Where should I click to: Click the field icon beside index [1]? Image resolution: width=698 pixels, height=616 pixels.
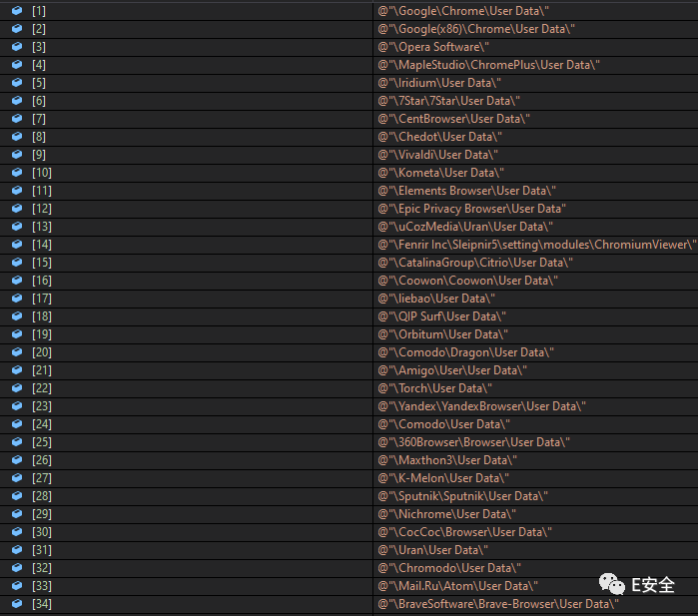pos(17,11)
